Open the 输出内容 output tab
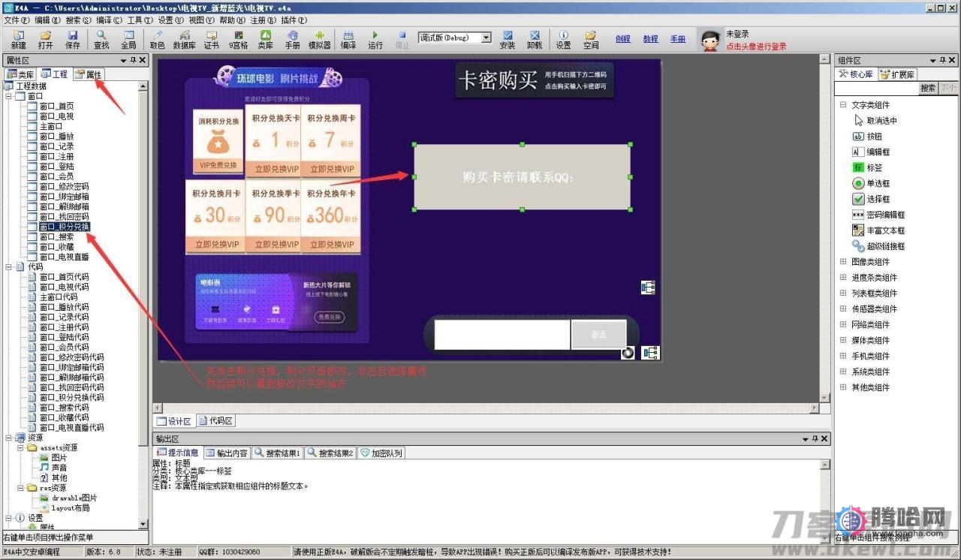The height and width of the screenshot is (560, 961). pyautogui.click(x=227, y=453)
